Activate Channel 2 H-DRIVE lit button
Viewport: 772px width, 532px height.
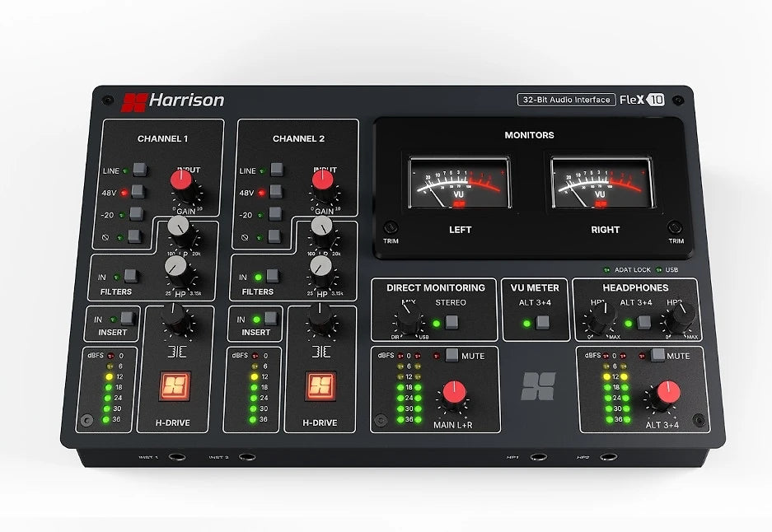tap(320, 386)
